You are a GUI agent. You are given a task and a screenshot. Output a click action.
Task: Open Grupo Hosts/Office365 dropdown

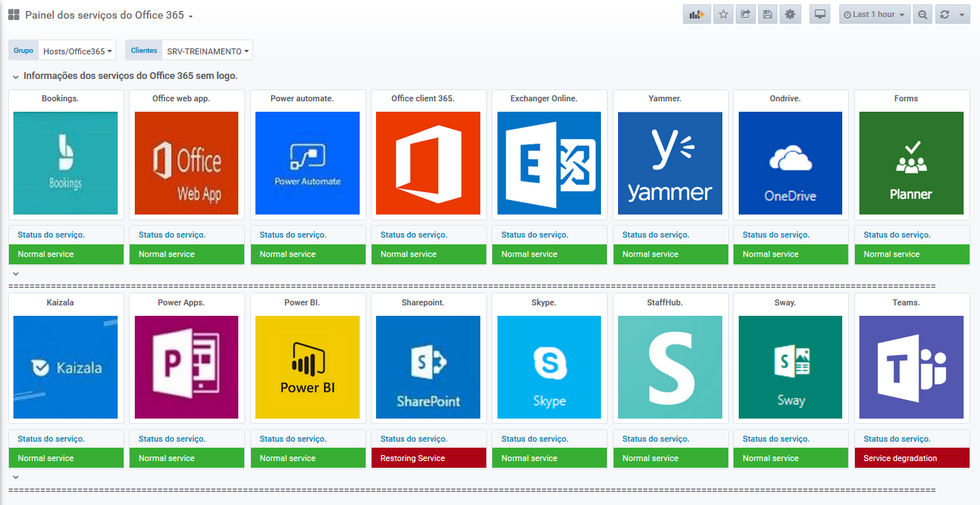[x=77, y=51]
